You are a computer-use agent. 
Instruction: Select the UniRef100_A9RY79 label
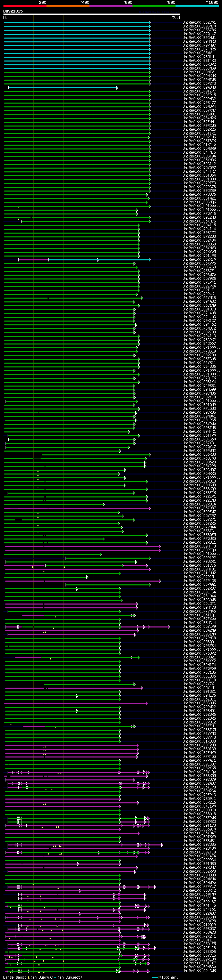[x=199, y=397]
